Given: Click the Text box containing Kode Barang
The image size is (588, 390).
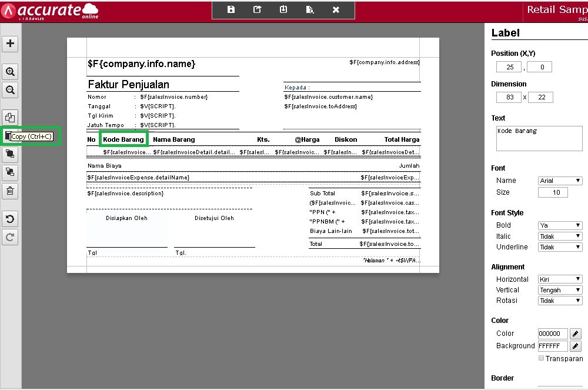Looking at the screenshot, I should coord(539,139).
